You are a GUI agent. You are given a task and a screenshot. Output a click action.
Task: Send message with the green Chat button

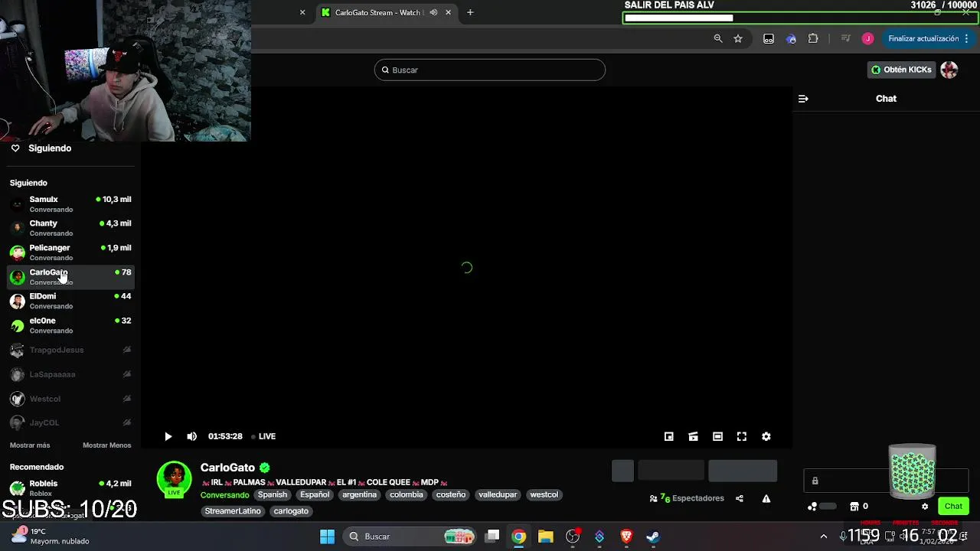pos(953,506)
